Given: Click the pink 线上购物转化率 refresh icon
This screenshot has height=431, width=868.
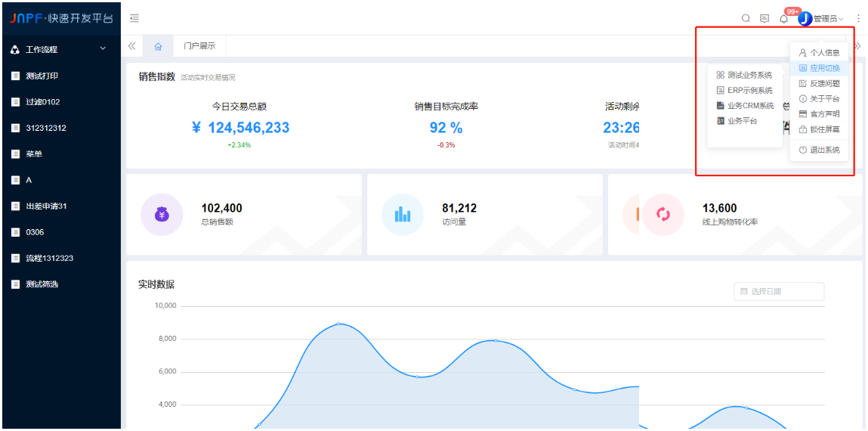Looking at the screenshot, I should tap(663, 215).
